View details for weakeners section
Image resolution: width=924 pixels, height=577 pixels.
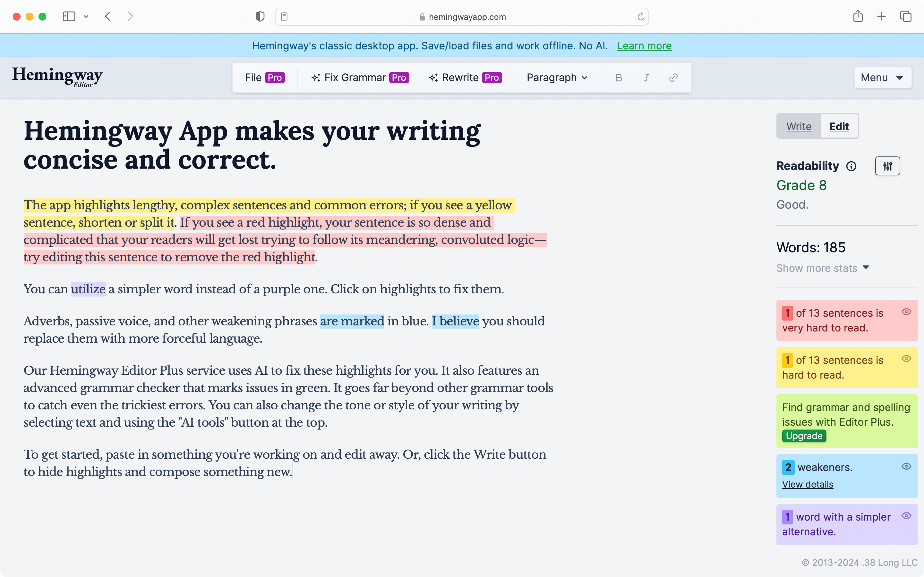[x=807, y=484]
